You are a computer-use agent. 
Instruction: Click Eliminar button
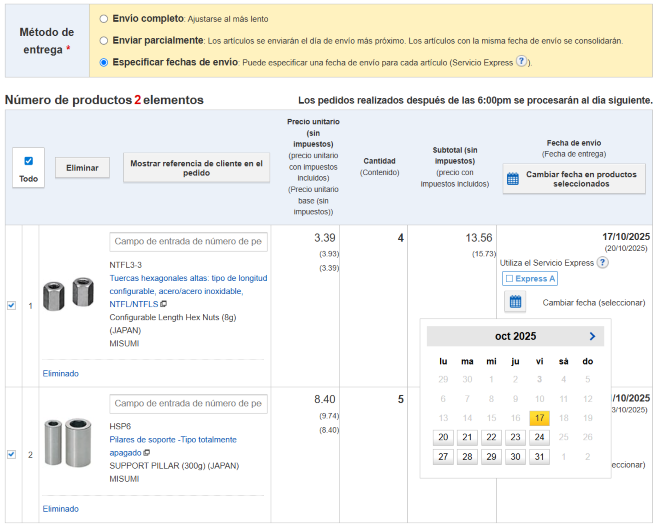pos(82,168)
